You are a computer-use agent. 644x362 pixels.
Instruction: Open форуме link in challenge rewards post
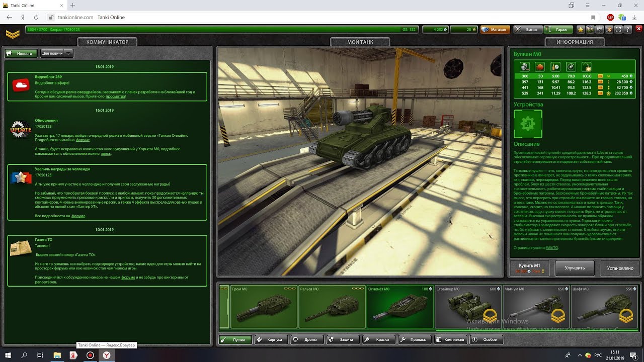78,216
